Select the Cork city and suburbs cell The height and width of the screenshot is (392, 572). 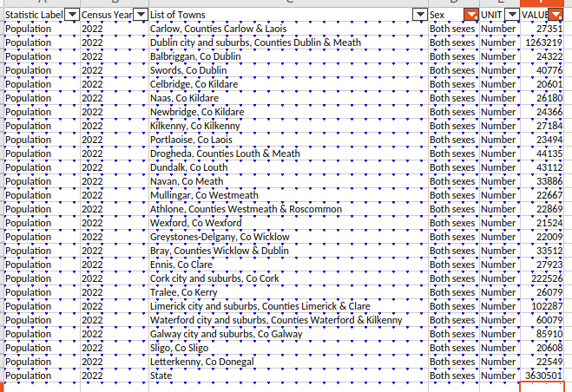(x=214, y=278)
